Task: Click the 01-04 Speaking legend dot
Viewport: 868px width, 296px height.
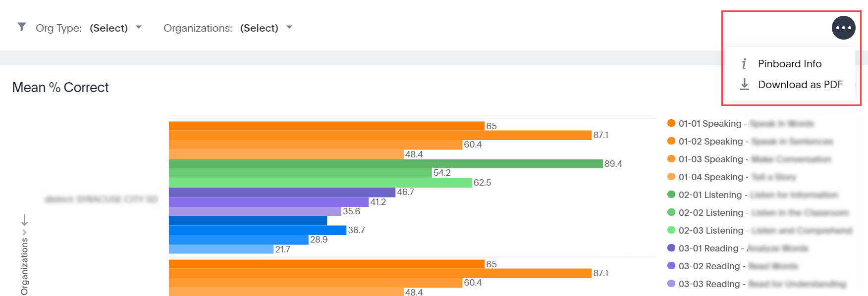Action: click(671, 177)
